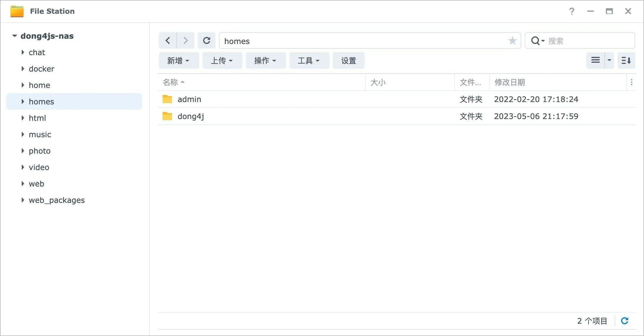Open the 设置 settings button
The height and width of the screenshot is (336, 644).
pos(348,60)
